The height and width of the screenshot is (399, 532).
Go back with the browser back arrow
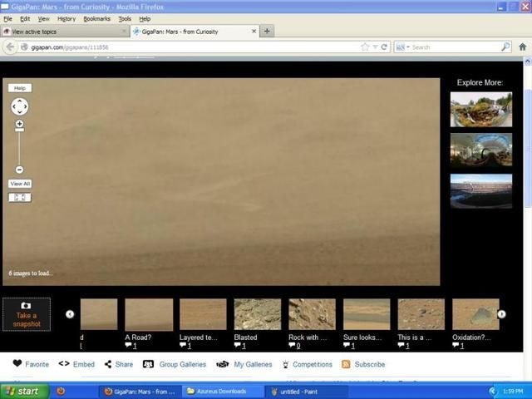point(10,47)
